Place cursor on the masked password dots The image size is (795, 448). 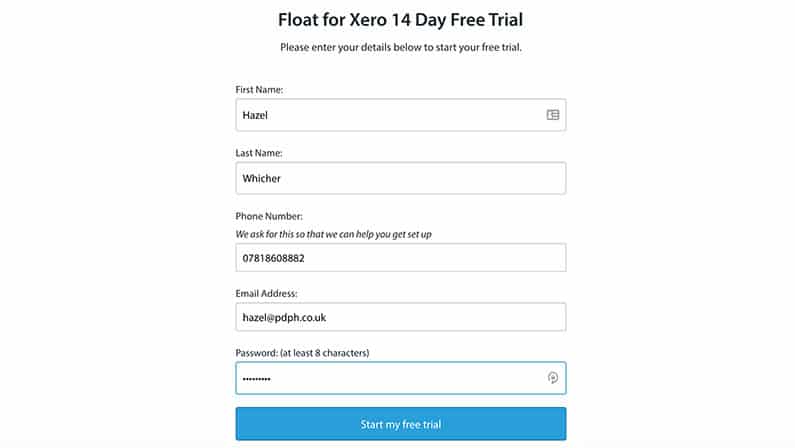pos(257,379)
